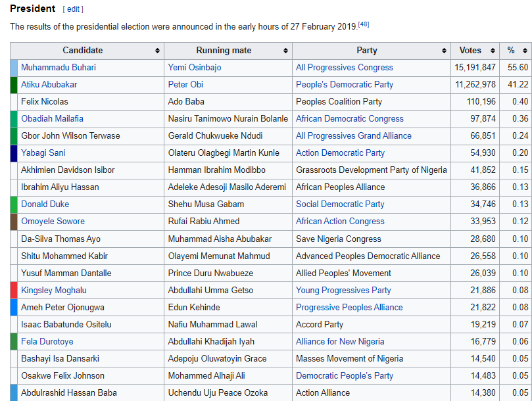Open Atiku Abubakar's article

pos(49,84)
